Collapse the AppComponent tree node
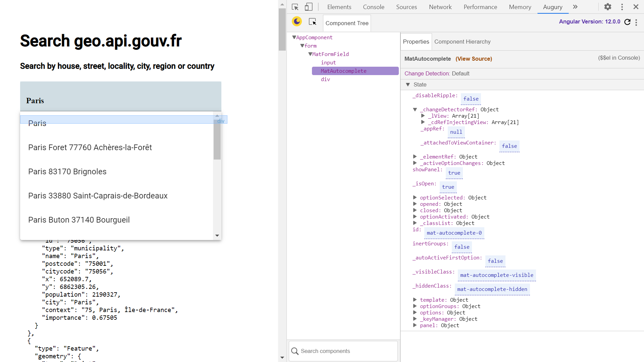 (x=294, y=38)
